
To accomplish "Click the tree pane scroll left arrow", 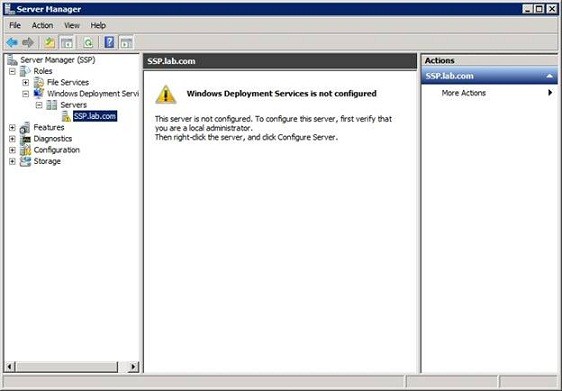I will tap(10, 367).
